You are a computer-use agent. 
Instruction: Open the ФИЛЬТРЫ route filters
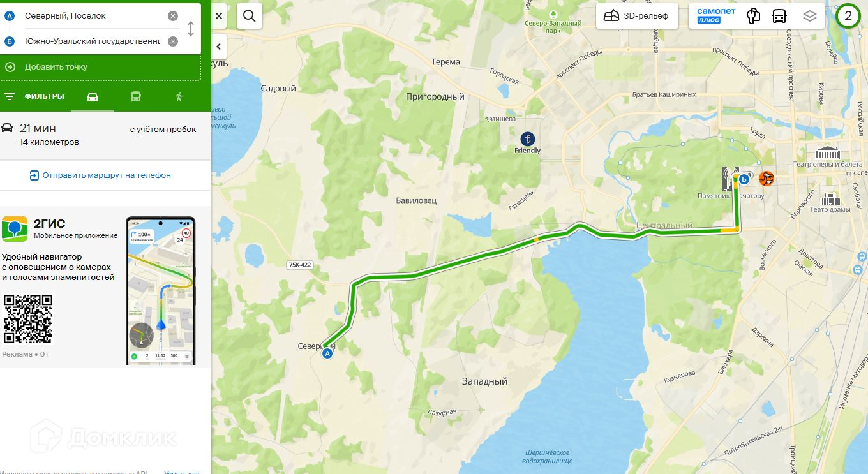[34, 96]
